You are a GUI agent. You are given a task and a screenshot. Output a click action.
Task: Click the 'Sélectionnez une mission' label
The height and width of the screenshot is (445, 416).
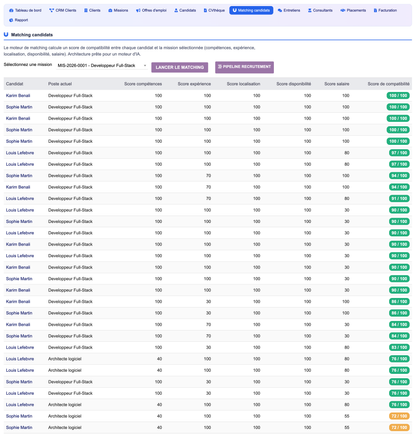click(x=28, y=65)
